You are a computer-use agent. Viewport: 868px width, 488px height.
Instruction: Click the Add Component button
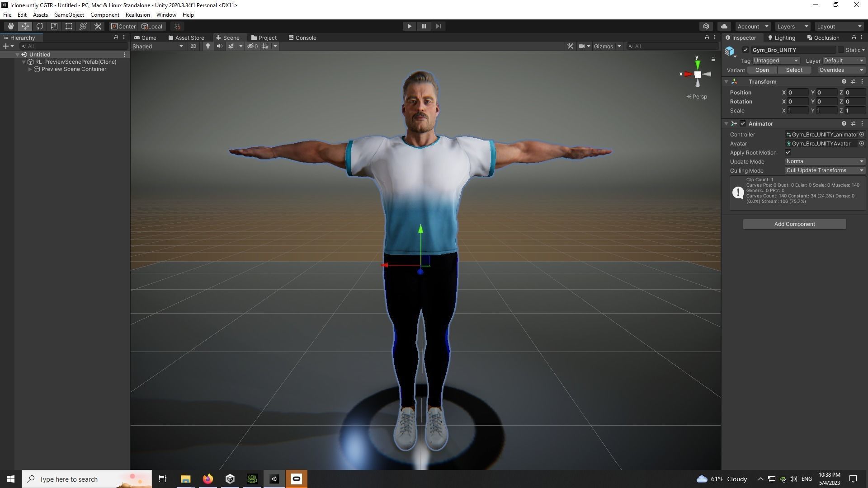point(794,224)
